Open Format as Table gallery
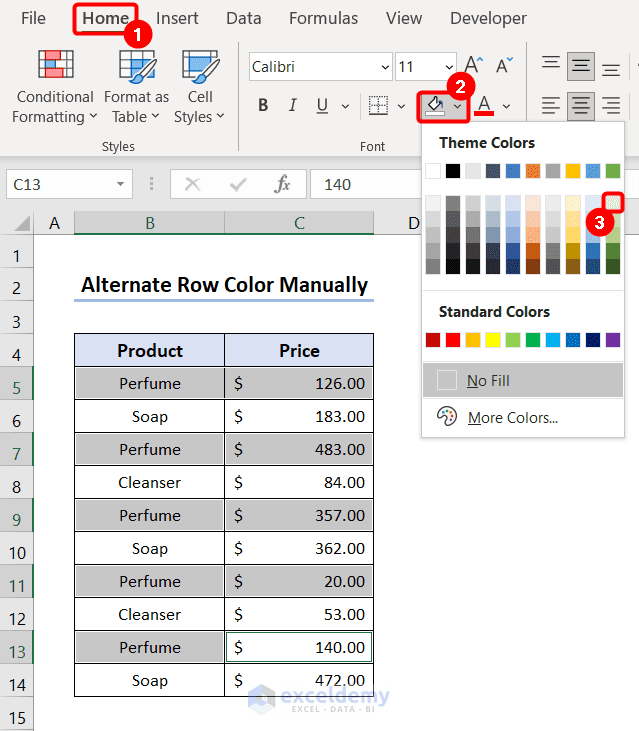This screenshot has height=731, width=639. [x=136, y=88]
